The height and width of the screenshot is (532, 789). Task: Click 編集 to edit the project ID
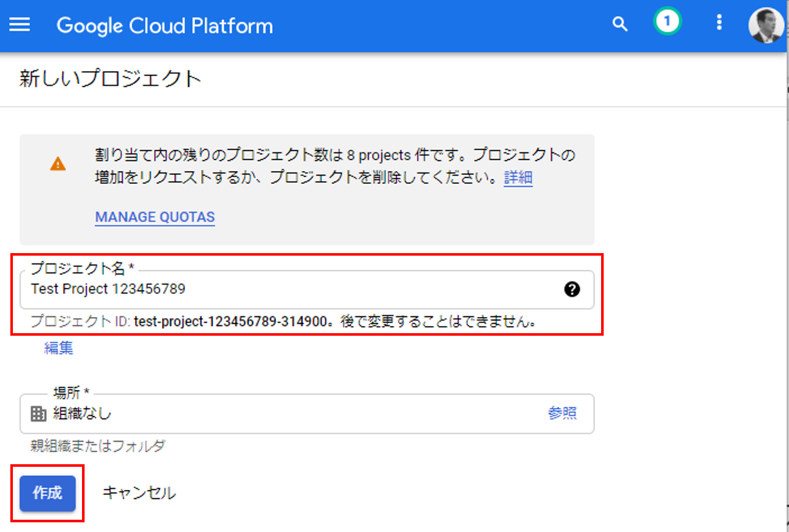[58, 349]
